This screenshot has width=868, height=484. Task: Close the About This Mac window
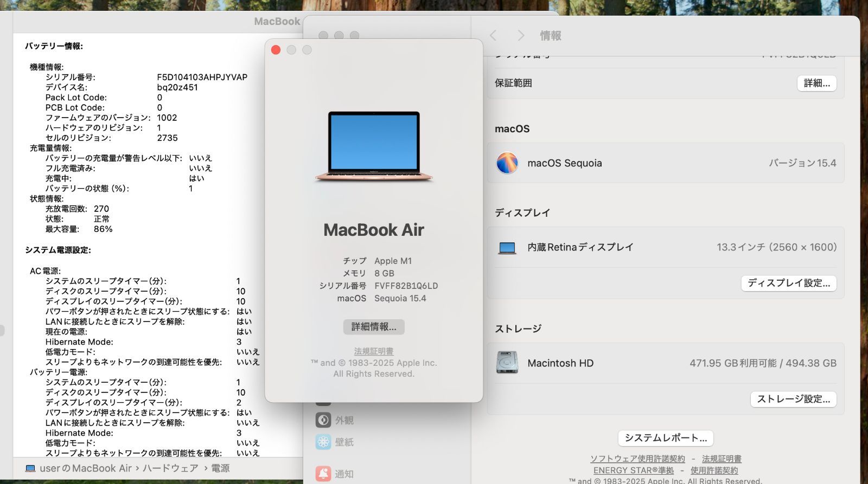[x=276, y=50]
